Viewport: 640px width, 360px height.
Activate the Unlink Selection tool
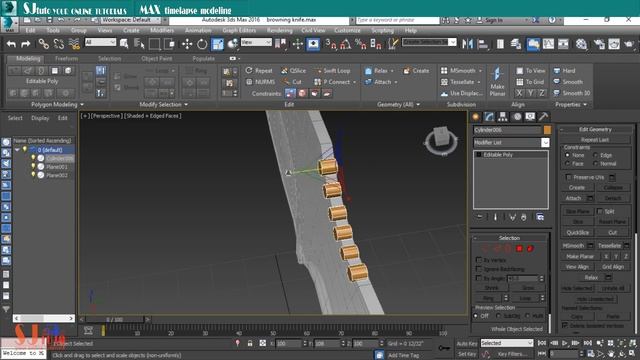(58, 44)
